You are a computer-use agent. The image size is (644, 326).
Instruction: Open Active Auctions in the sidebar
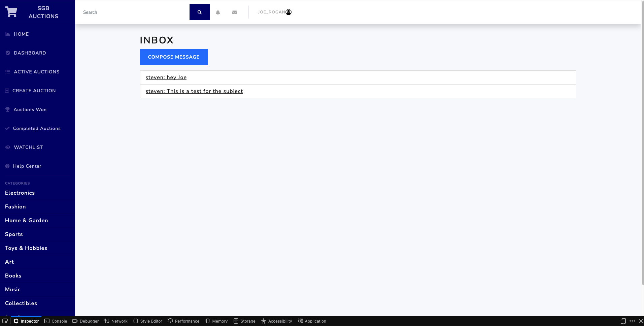click(36, 72)
